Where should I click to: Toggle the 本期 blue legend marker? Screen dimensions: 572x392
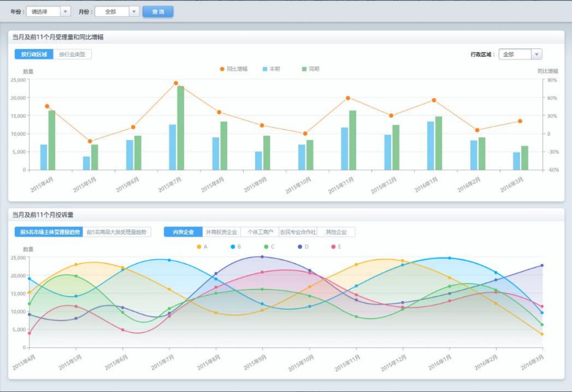click(x=265, y=69)
